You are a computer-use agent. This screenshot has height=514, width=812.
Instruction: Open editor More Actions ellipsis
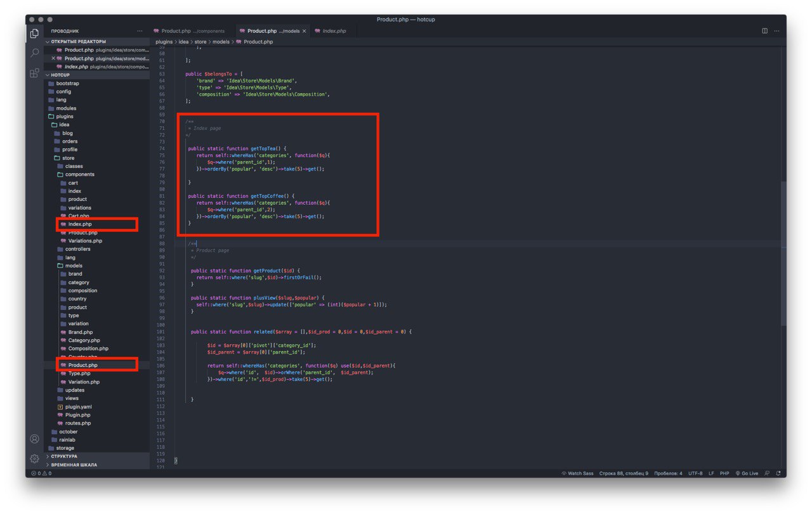coord(776,30)
